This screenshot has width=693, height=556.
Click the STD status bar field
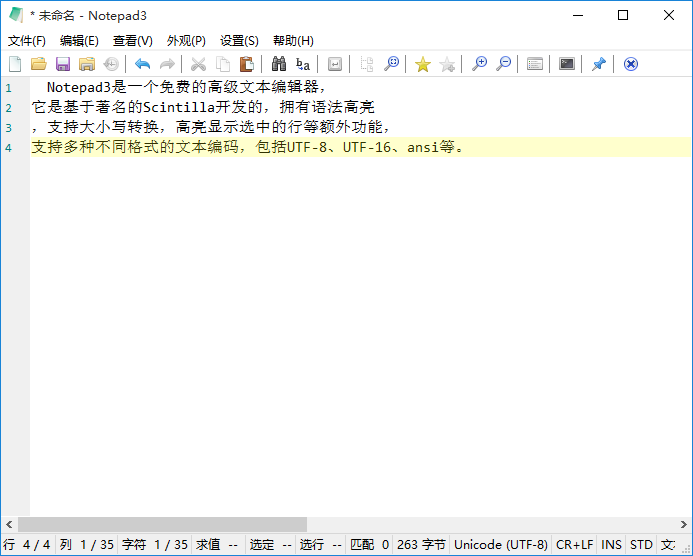(x=641, y=545)
